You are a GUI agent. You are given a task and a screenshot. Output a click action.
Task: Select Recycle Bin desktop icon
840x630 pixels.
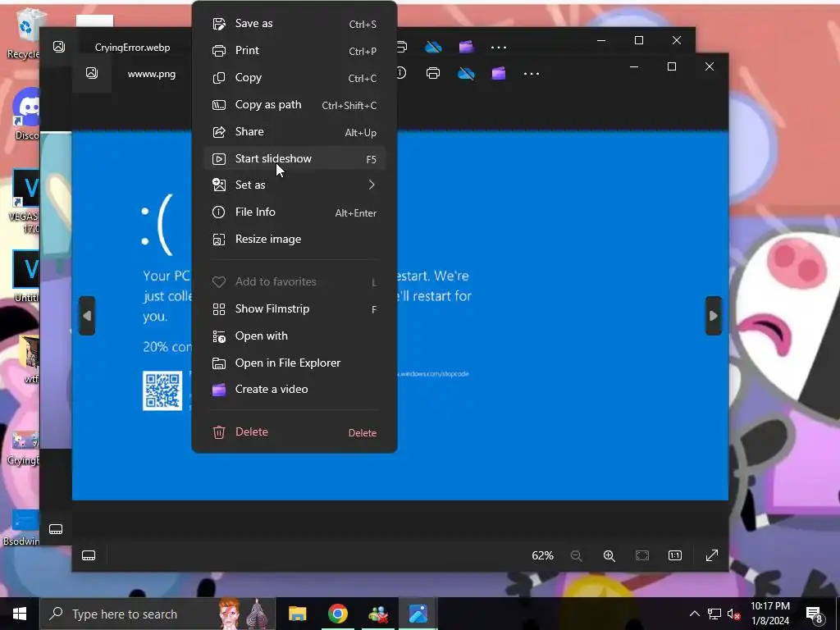(25, 33)
